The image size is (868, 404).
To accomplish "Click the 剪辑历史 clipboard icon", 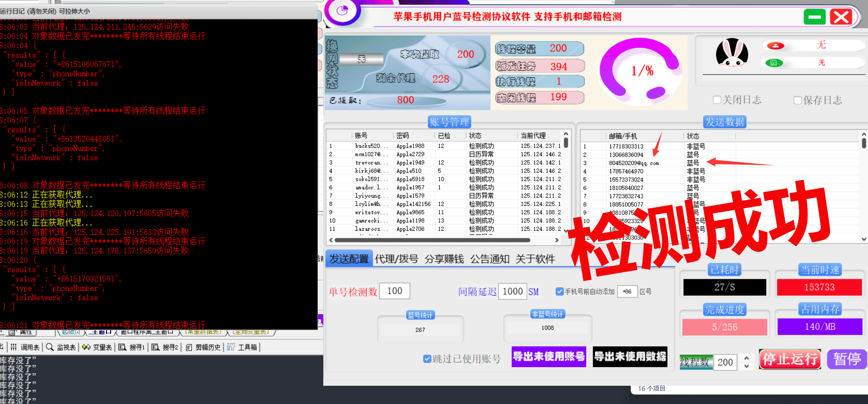I will 189,347.
